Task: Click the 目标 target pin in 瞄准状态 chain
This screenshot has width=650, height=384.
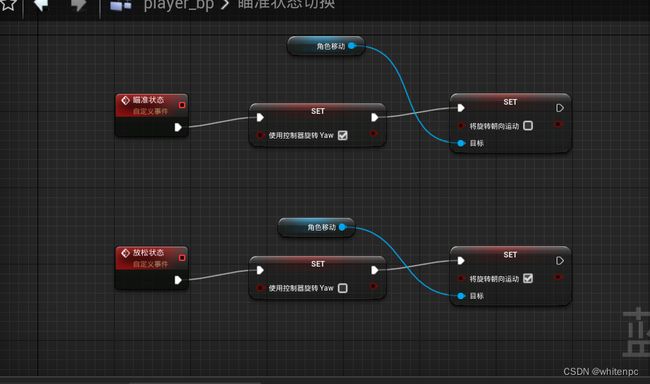Action: 461,143
